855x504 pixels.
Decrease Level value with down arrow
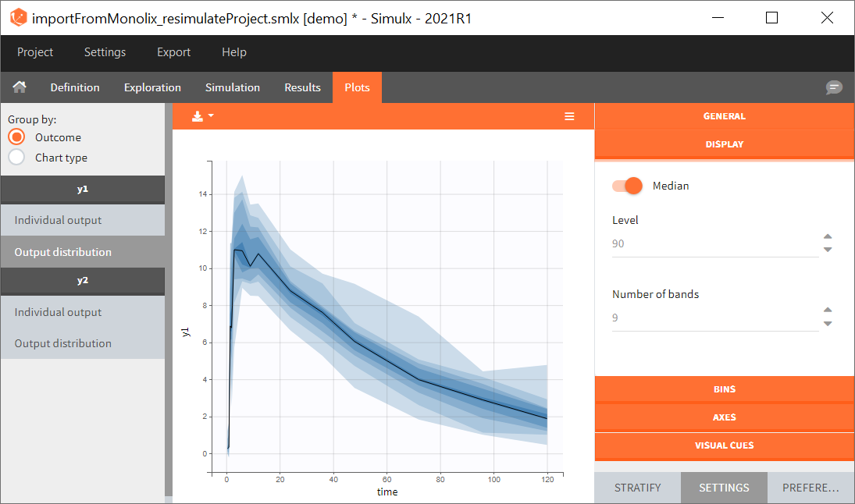tap(828, 250)
